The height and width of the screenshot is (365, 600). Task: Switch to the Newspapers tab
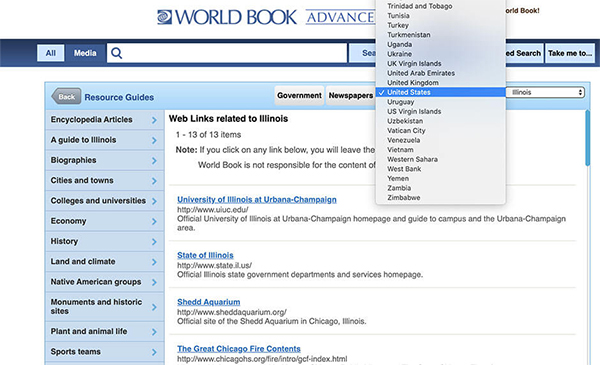(x=351, y=95)
